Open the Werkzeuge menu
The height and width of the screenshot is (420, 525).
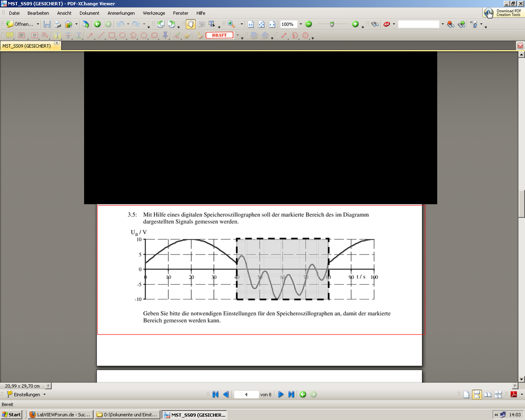[x=154, y=13]
